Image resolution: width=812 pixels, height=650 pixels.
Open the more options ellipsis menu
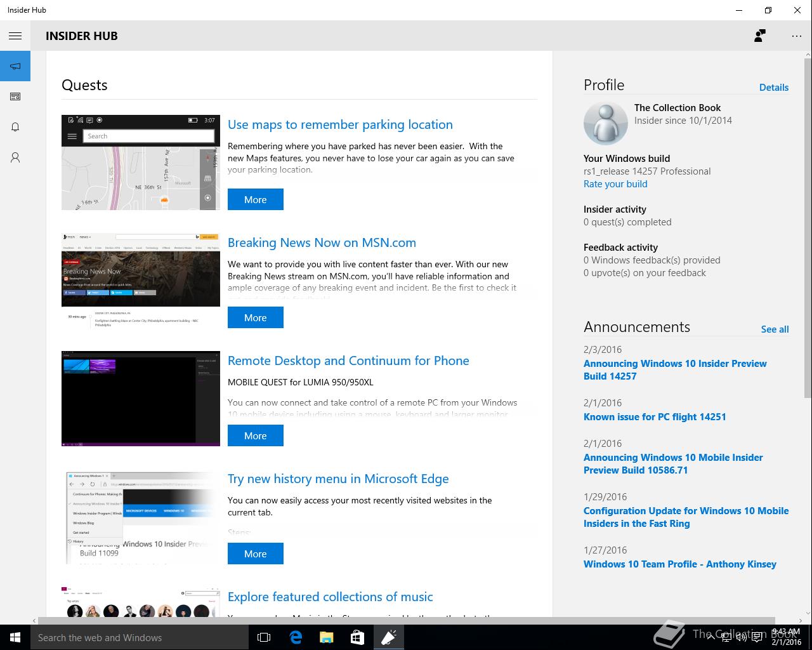pos(797,36)
